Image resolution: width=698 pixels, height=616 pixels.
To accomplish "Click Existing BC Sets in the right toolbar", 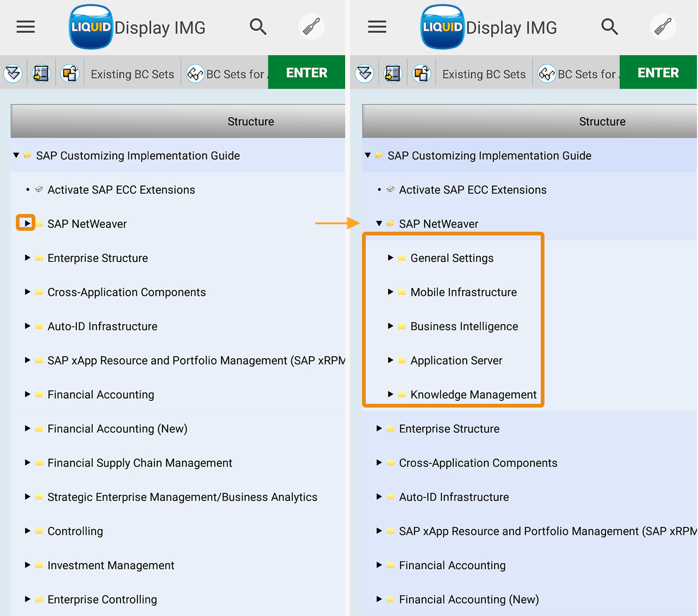I will (x=483, y=74).
